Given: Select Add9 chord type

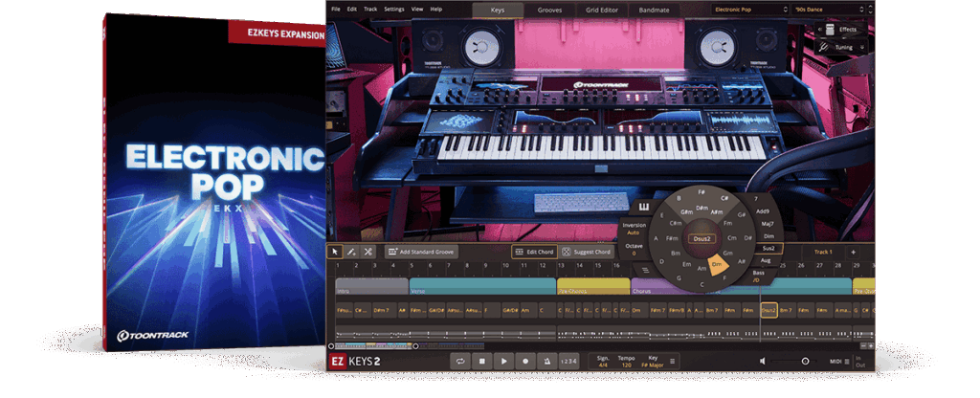Looking at the screenshot, I should point(763,211).
